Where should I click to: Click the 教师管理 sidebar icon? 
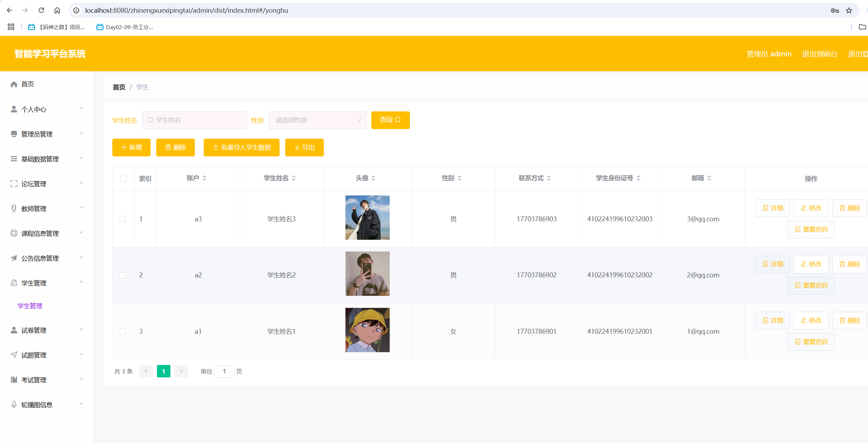[x=14, y=209]
